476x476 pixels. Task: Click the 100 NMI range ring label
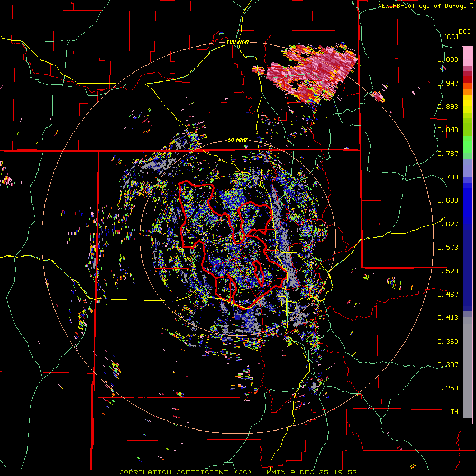(237, 42)
